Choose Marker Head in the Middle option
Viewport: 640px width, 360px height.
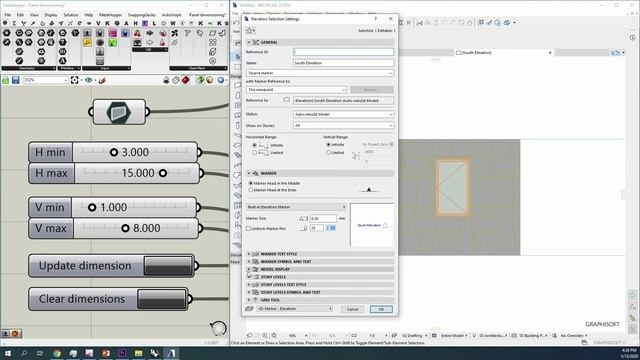click(x=251, y=183)
